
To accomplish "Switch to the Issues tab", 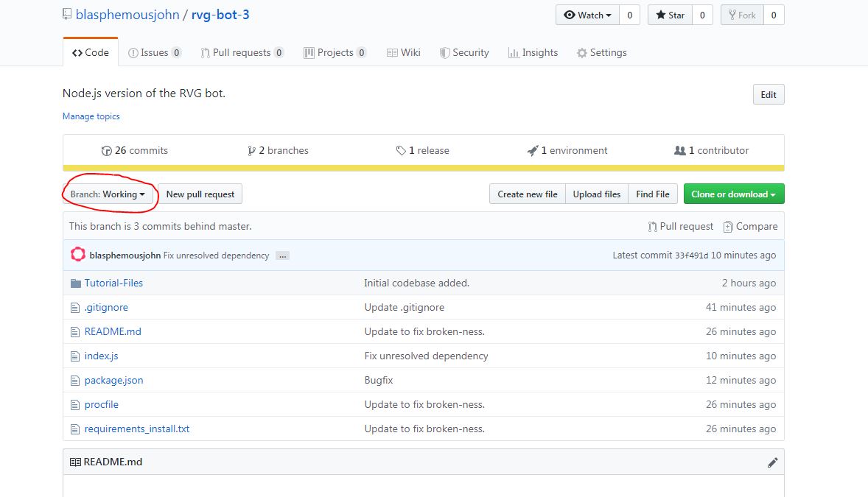I will [155, 52].
